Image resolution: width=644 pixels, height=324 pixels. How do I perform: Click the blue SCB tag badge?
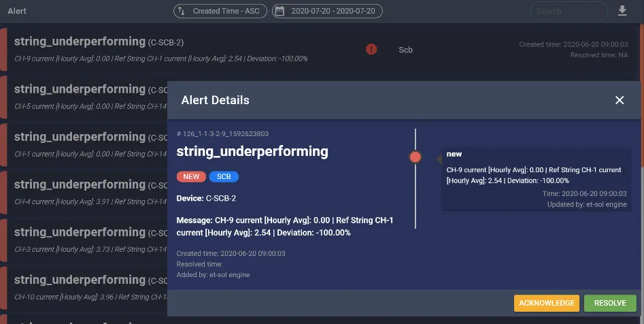224,176
